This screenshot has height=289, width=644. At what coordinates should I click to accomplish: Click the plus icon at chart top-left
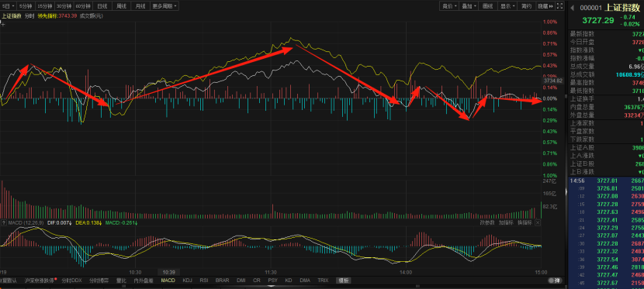pyautogui.click(x=2, y=24)
